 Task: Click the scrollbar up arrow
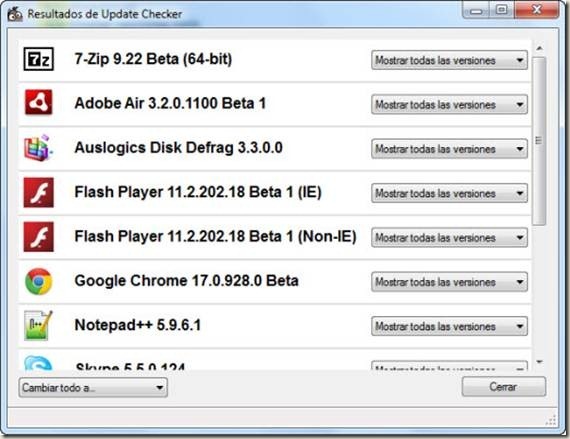[539, 48]
